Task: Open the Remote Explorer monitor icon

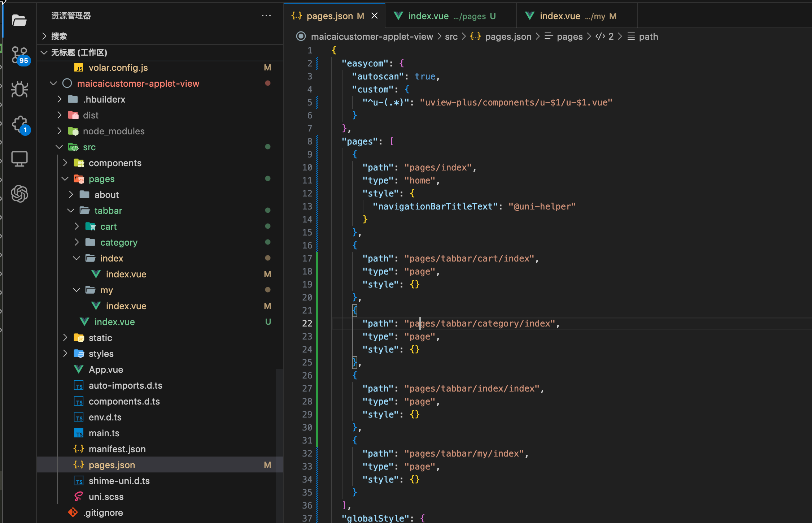Action: click(x=19, y=159)
